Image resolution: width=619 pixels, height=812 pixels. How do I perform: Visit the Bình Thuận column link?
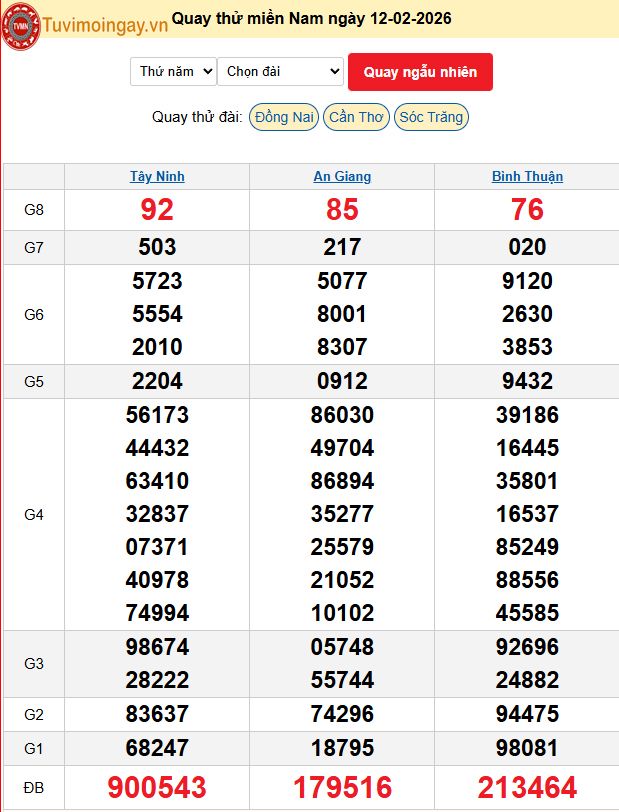[527, 176]
